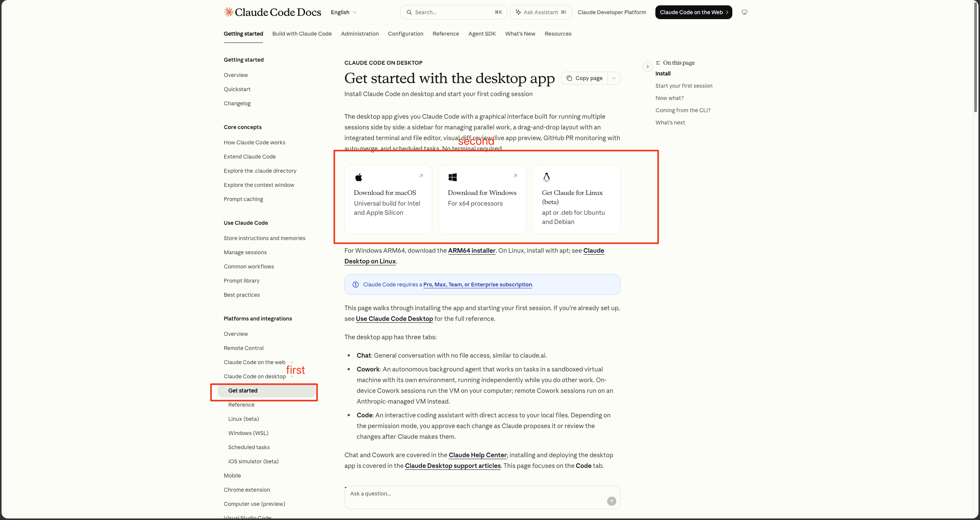Go to Manage sessions page
The image size is (980, 520).
(x=245, y=252)
